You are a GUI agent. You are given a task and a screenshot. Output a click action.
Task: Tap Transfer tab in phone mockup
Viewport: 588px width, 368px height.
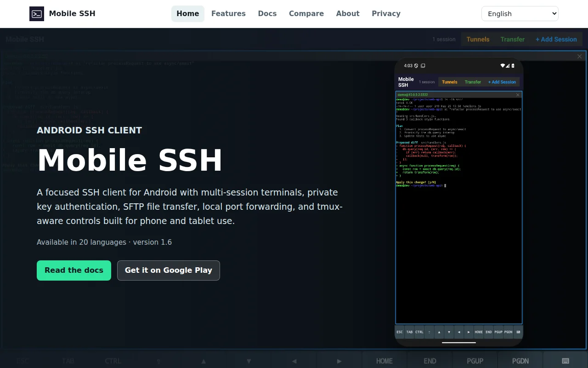[473, 82]
